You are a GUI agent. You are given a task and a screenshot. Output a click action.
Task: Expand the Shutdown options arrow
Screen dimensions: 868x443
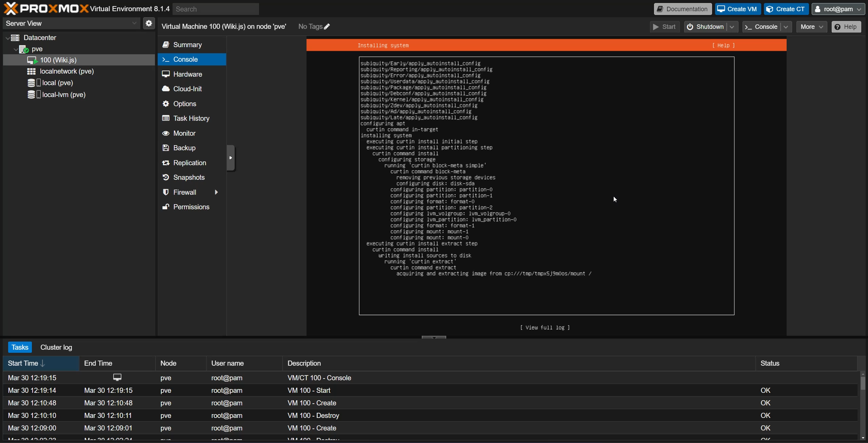point(732,27)
